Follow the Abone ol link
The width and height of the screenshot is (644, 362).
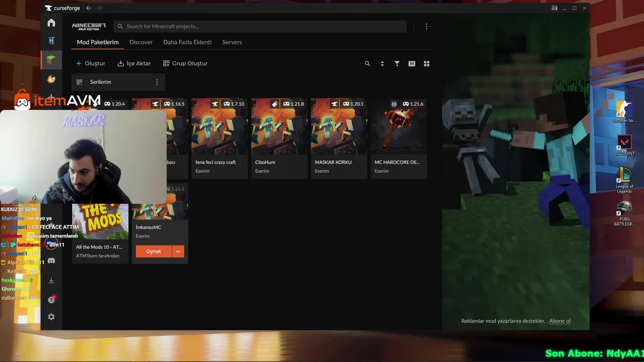[x=559, y=321]
